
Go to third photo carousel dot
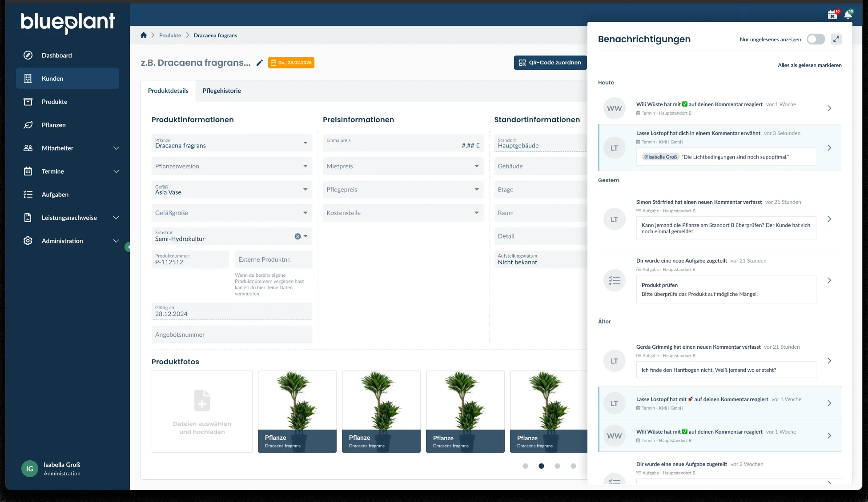557,466
